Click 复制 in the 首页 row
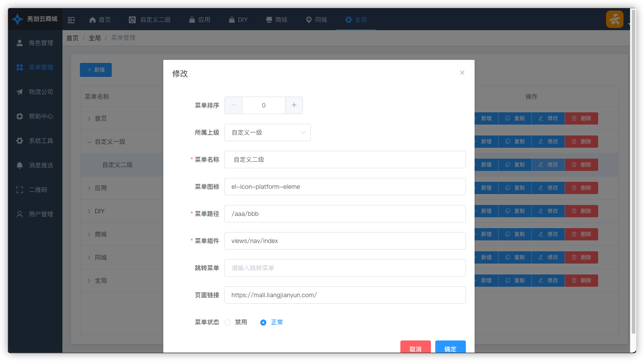644x361 pixels. click(515, 118)
